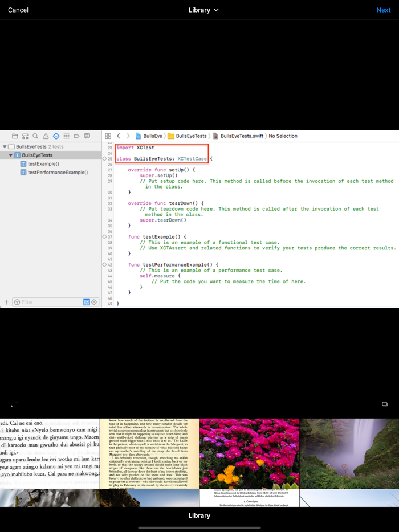Screen dimensions: 399x532
Task: Click the text 'import XCTest'
Action: [x=135, y=148]
